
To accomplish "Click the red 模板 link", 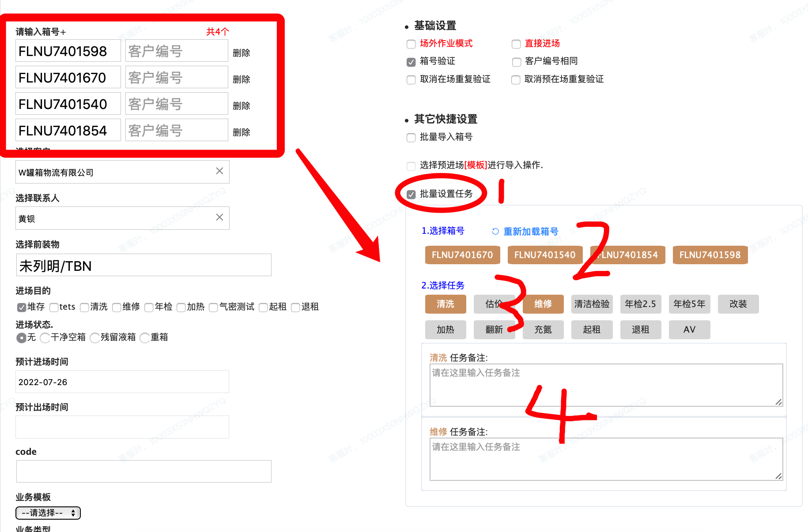I will pos(476,165).
